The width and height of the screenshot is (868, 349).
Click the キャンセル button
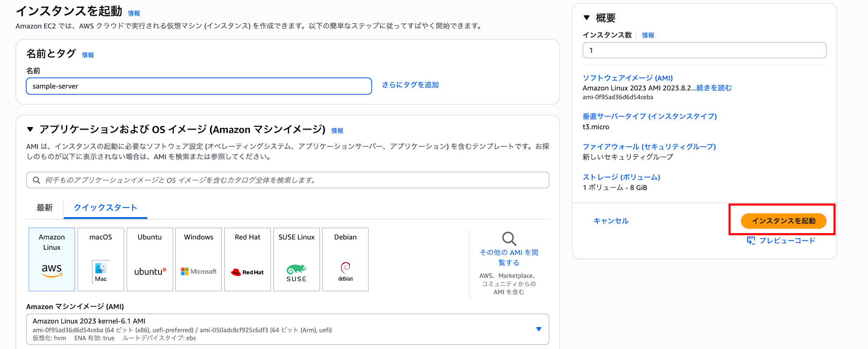pyautogui.click(x=611, y=221)
